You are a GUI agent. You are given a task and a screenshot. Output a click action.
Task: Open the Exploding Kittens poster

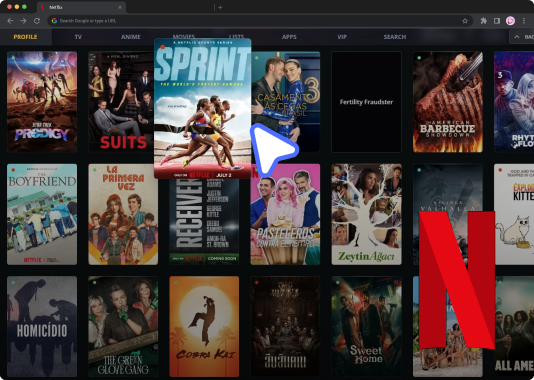514,214
